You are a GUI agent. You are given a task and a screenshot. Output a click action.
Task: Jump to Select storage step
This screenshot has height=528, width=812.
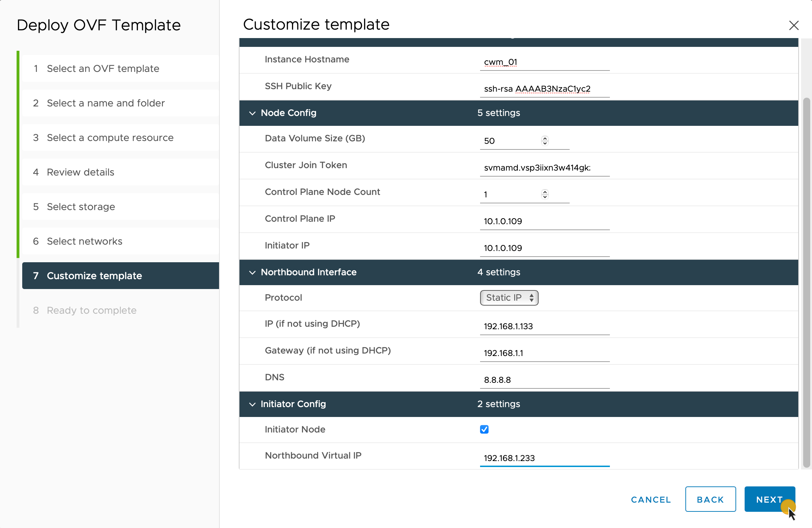(x=81, y=207)
